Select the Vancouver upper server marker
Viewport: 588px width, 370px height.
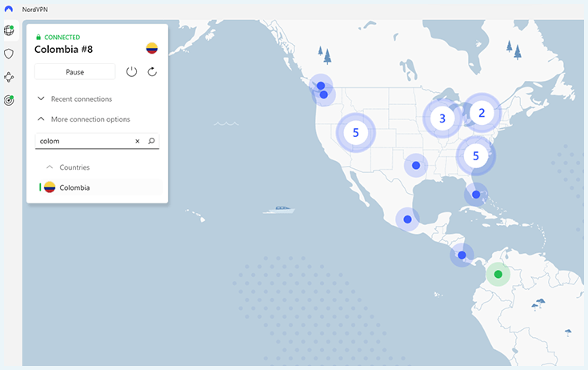click(321, 86)
